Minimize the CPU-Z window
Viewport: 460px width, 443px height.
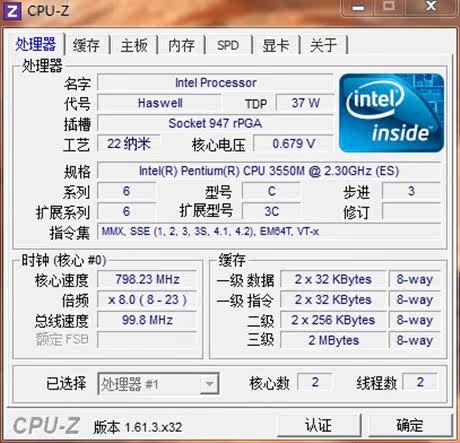(x=359, y=7)
